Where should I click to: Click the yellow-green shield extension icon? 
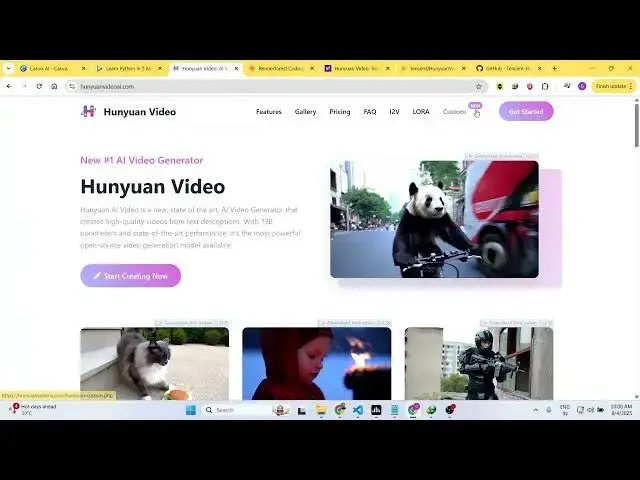tap(500, 87)
